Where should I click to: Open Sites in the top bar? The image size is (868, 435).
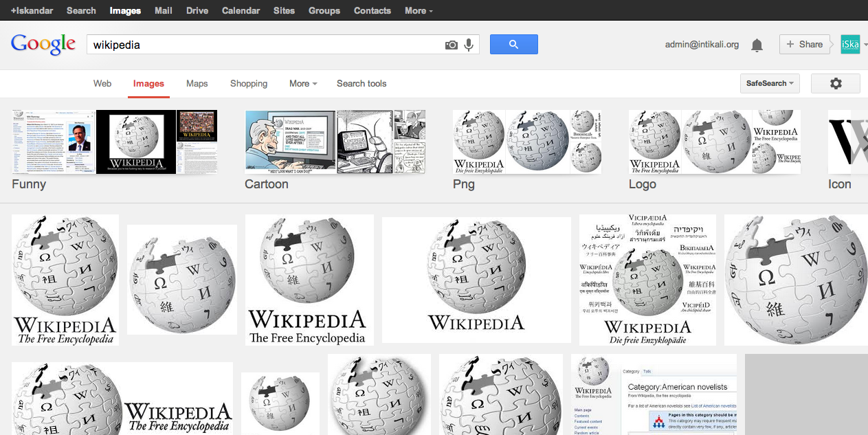click(x=284, y=10)
